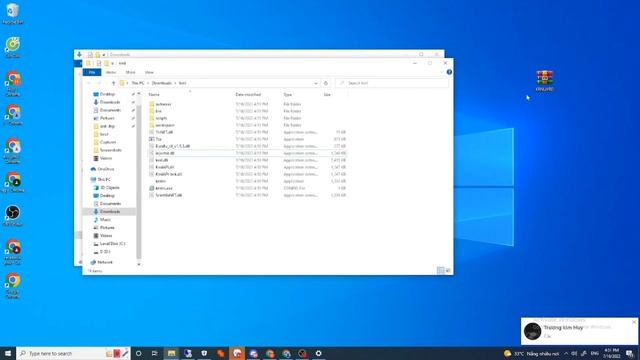Show hidden system tray icons
Image resolution: width=640 pixels, height=360 pixels.
click(566, 353)
